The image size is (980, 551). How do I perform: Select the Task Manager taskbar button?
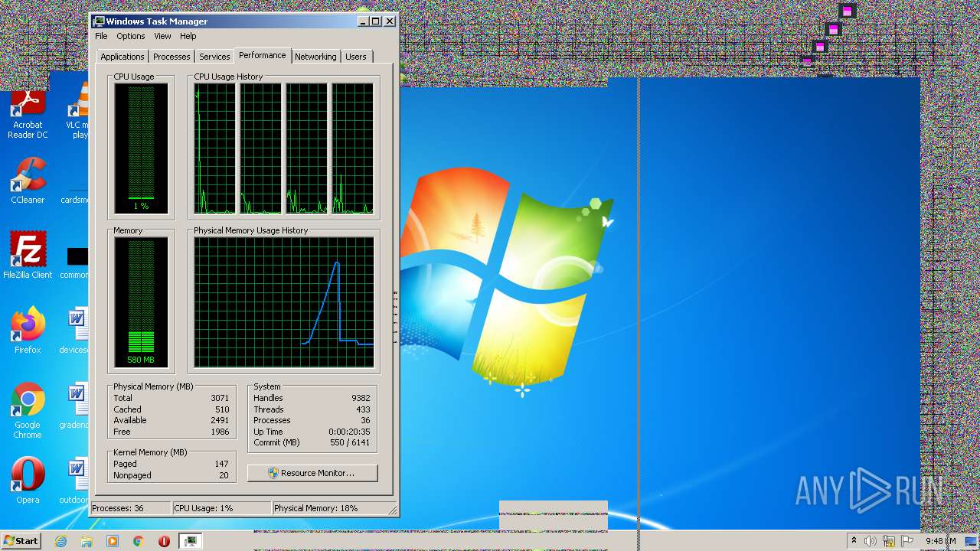(x=190, y=541)
